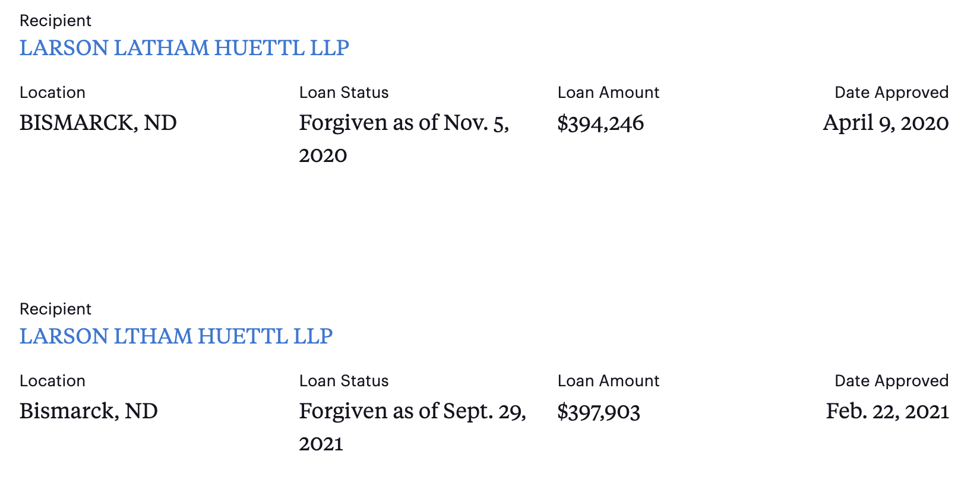Click Loan Amount label above $394,246
Viewport: 980px width, 483px height.
pos(608,93)
